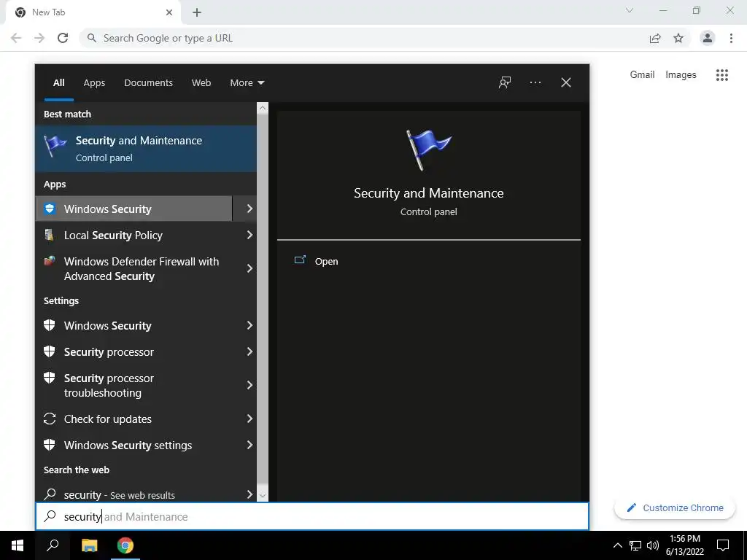Click the share page icon in Chrome
This screenshot has height=560, width=747.
click(x=655, y=38)
